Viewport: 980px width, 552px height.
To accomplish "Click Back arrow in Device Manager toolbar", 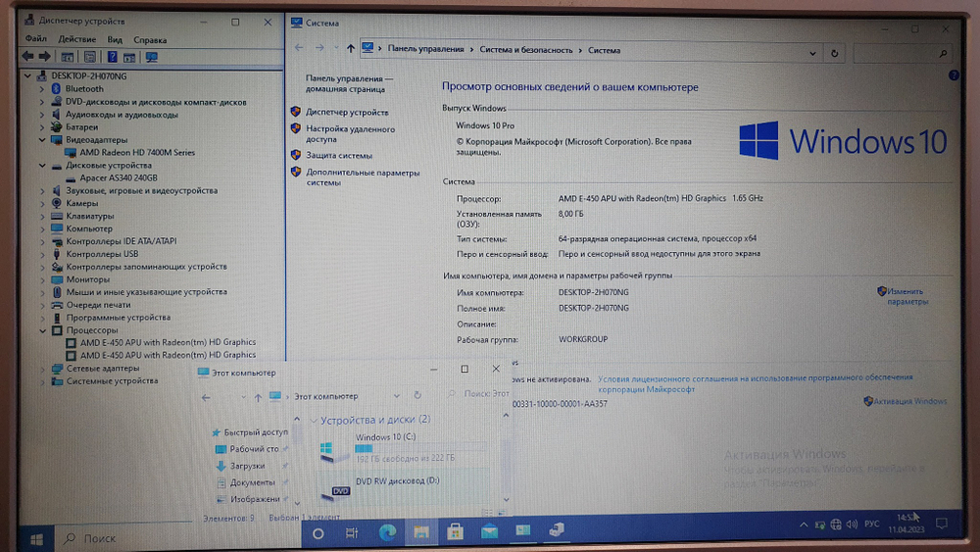I will 28,57.
